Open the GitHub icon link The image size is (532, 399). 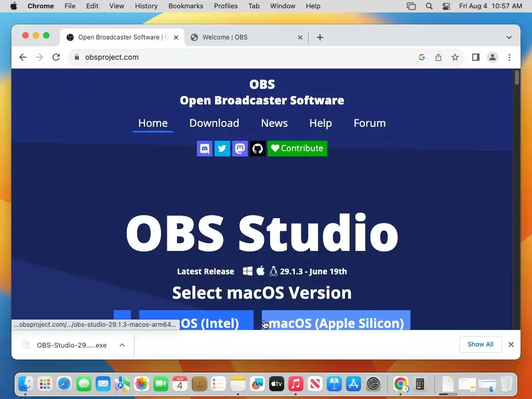[258, 149]
